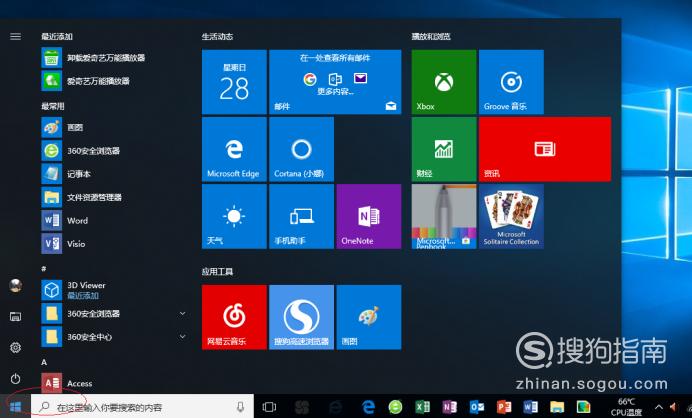Open the 画图 tile under 应用工具
The height and width of the screenshot is (418, 692).
tap(369, 317)
